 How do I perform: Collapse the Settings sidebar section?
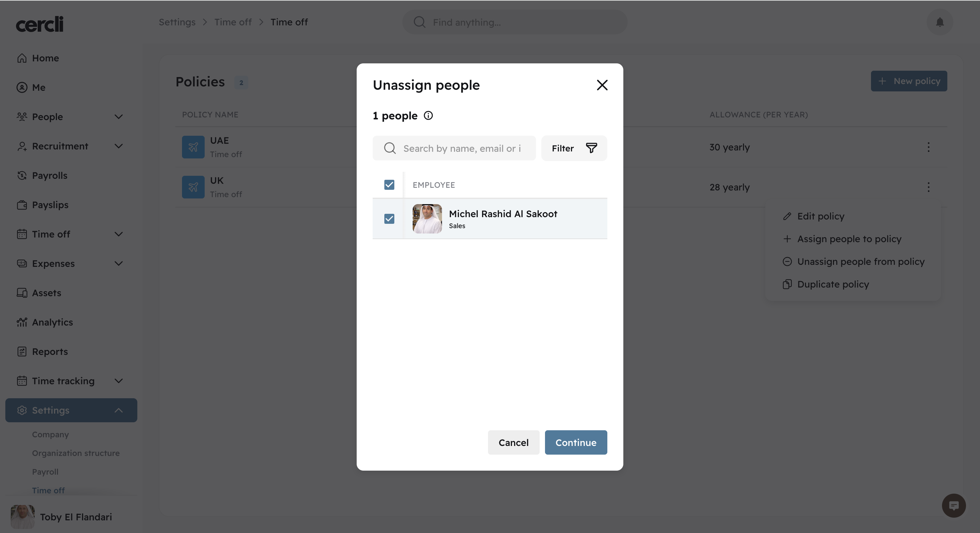pos(119,410)
